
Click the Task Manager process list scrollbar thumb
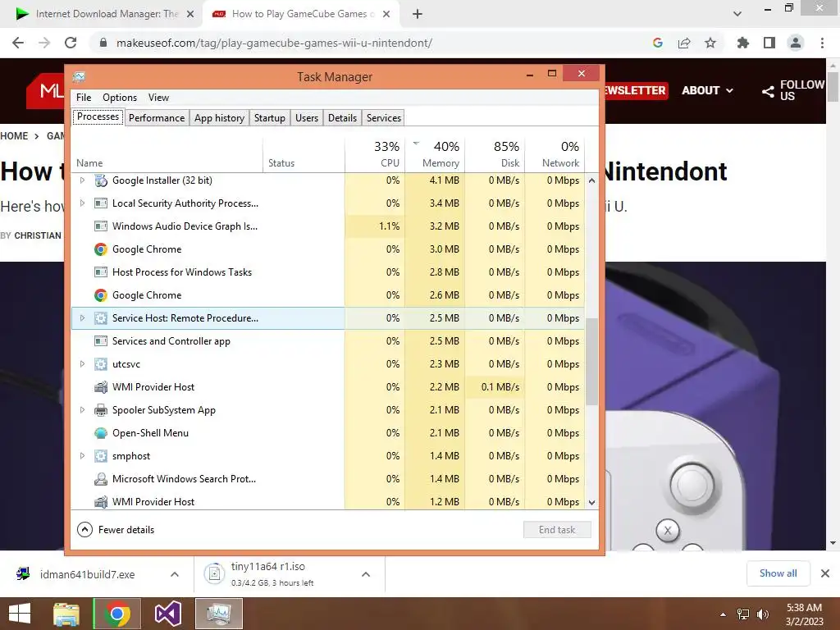pyautogui.click(x=591, y=362)
